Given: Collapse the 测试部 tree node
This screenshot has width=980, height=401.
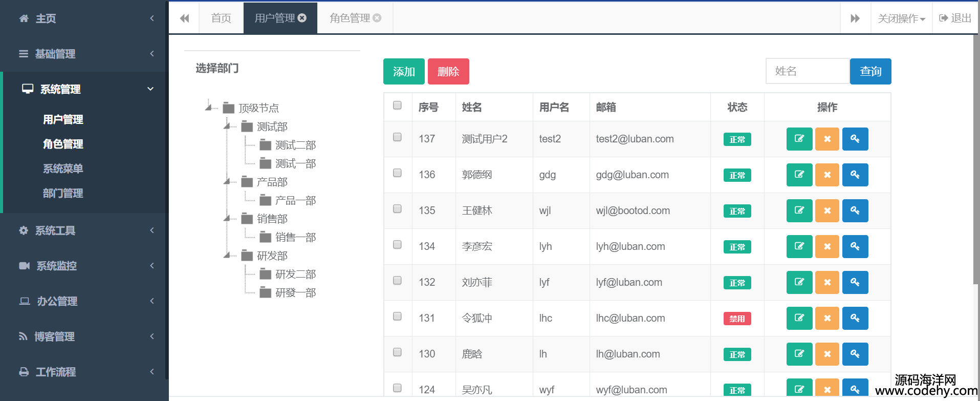Looking at the screenshot, I should (x=227, y=126).
